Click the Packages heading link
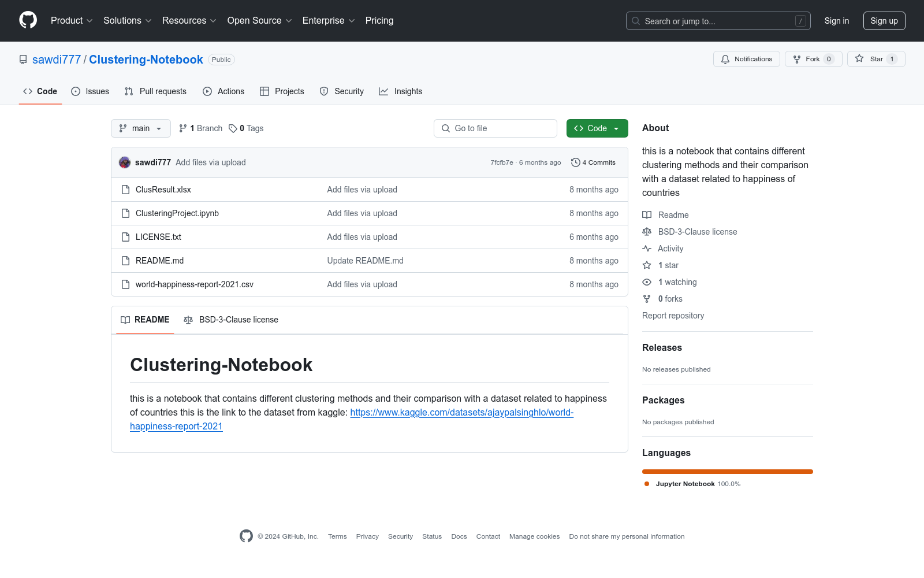 coord(663,400)
